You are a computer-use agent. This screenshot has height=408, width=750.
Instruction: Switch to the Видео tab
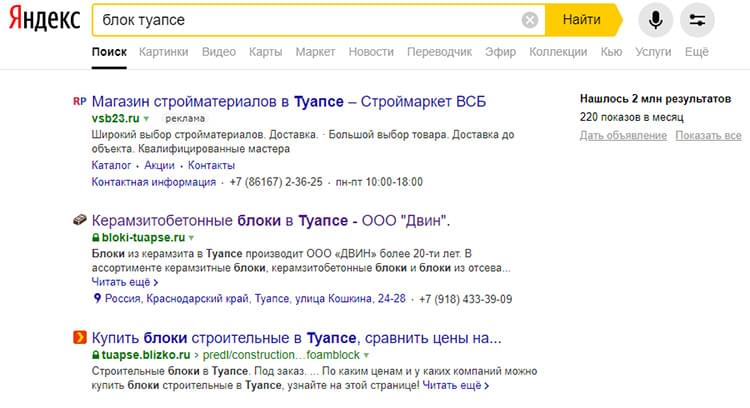[219, 52]
